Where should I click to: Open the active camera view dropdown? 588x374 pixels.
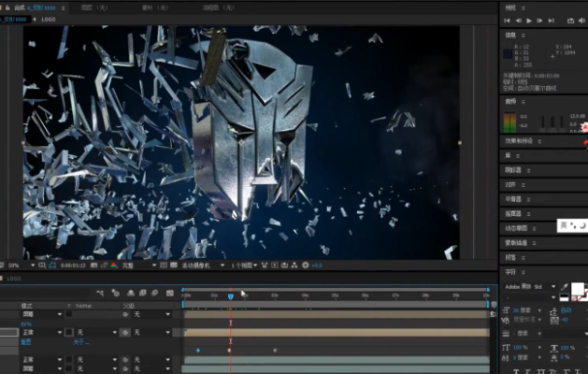198,265
